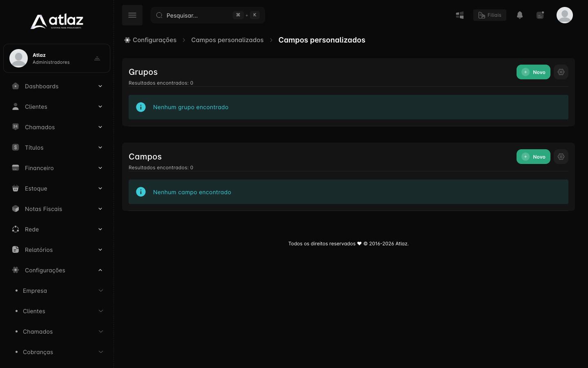Click the Relatórios document icon
588x368 pixels.
point(16,249)
